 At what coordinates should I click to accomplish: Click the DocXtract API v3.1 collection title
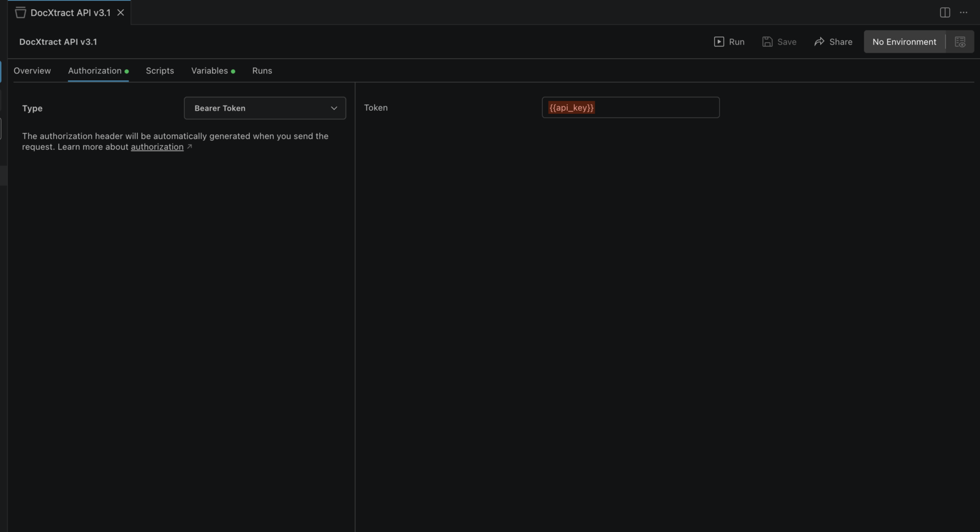pyautogui.click(x=58, y=42)
